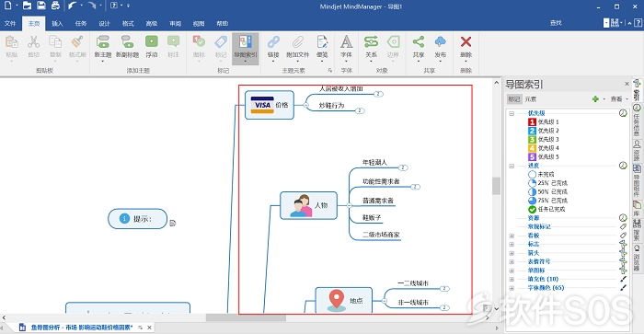The image size is (644, 334).
Task: Switch to the 视图 ribbon tab
Action: (x=199, y=23)
